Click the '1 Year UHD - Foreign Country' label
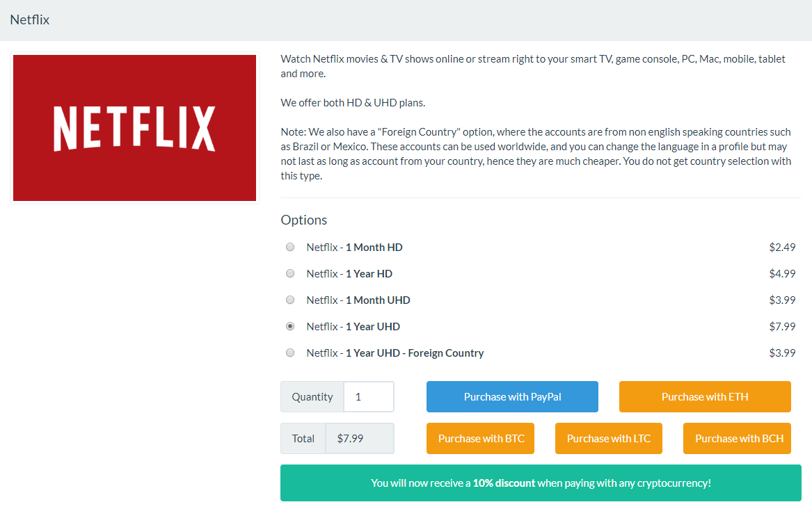This screenshot has height=525, width=812. coord(415,353)
